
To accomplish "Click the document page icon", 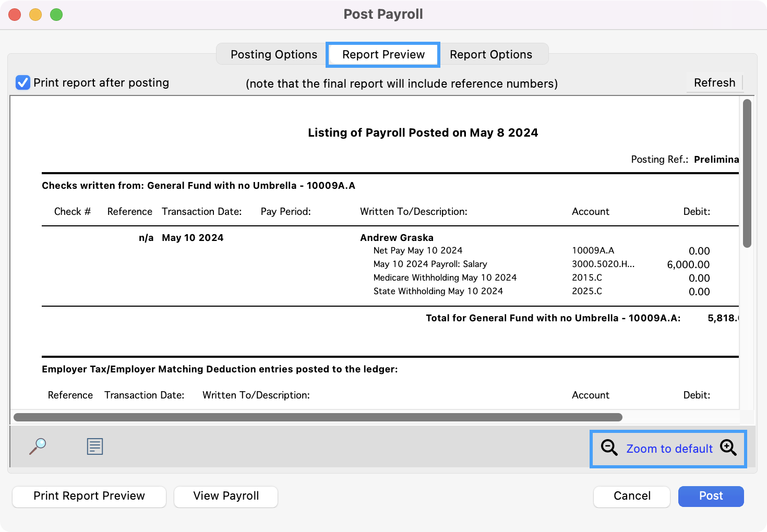I will 95,446.
